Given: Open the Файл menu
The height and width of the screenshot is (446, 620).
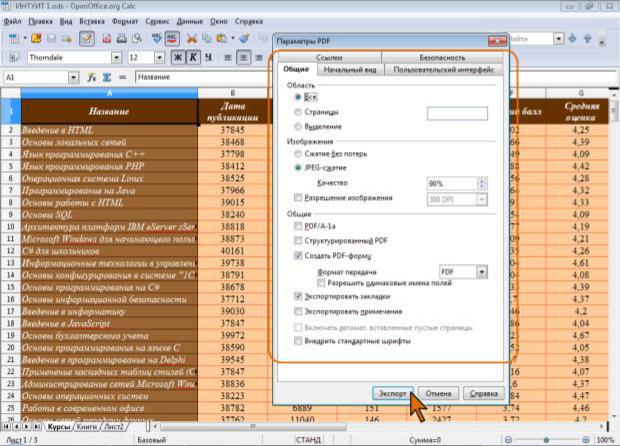Looking at the screenshot, I should click(x=12, y=21).
